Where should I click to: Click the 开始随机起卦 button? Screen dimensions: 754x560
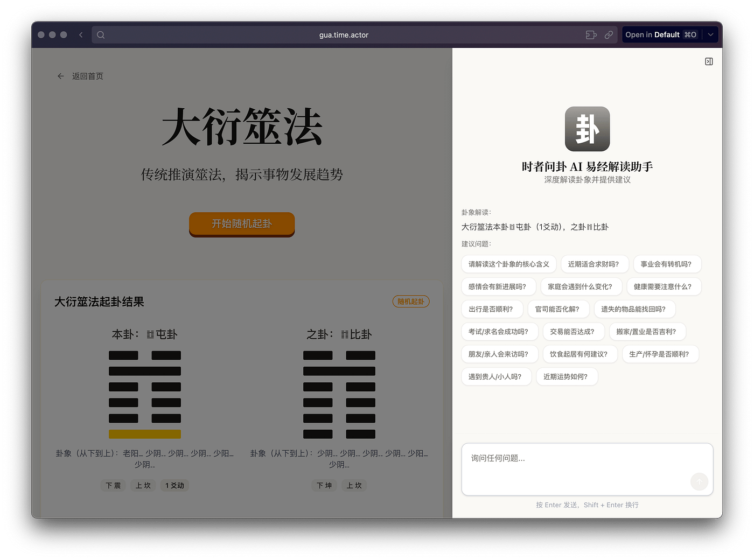point(242,223)
